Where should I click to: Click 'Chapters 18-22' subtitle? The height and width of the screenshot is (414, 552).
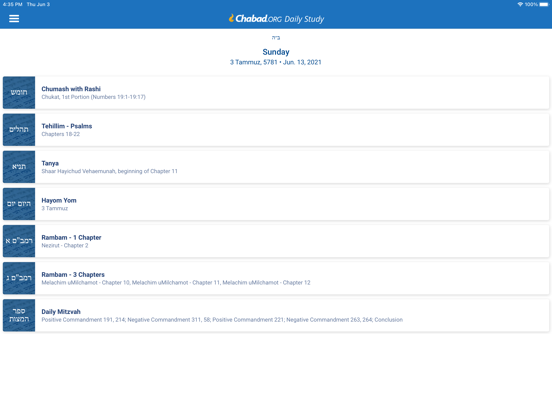pyautogui.click(x=61, y=134)
